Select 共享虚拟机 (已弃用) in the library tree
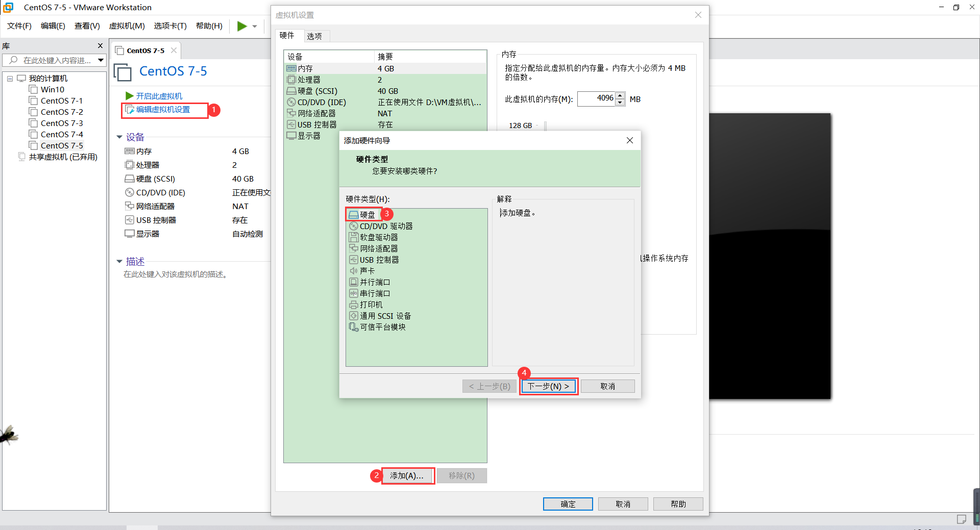The width and height of the screenshot is (980, 530). (63, 157)
